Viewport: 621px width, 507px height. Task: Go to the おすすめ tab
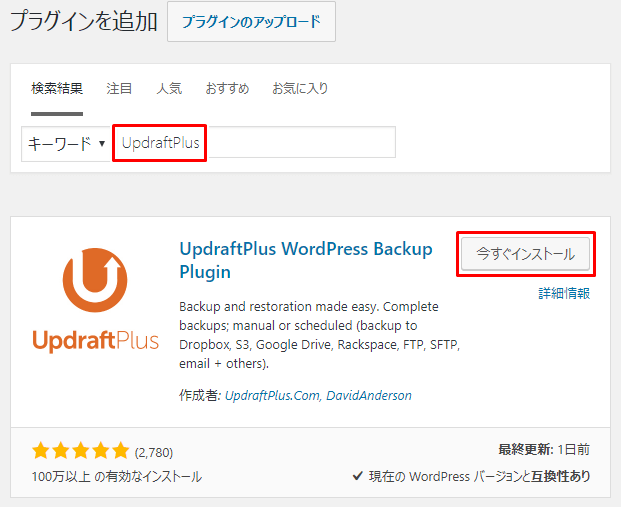pyautogui.click(x=227, y=88)
